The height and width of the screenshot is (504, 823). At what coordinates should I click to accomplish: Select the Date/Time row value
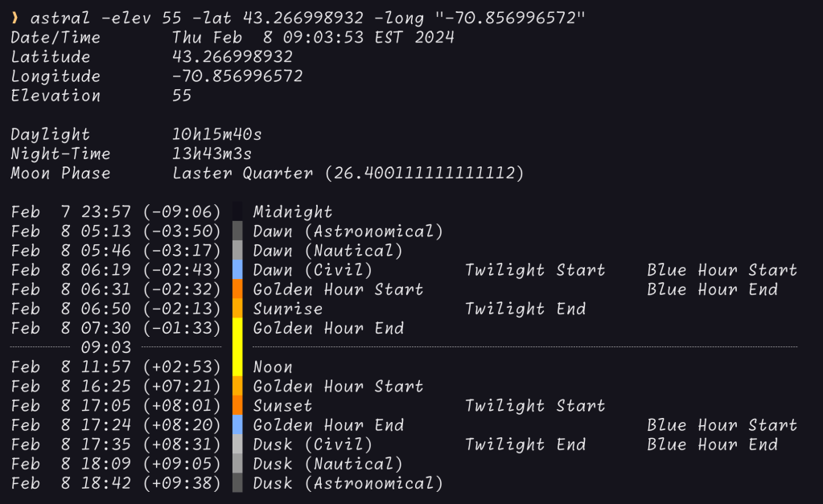[x=313, y=38]
